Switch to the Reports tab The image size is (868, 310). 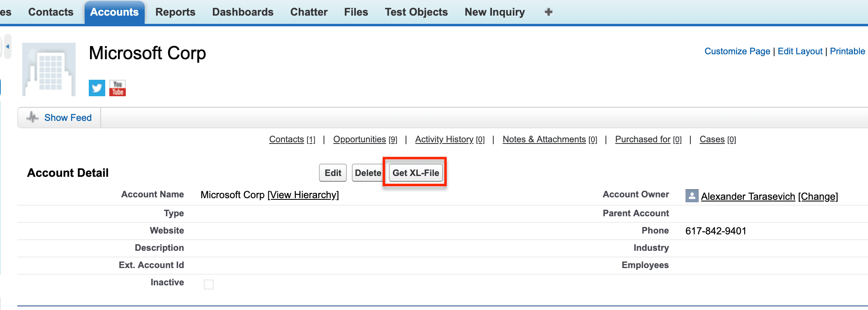click(x=175, y=12)
